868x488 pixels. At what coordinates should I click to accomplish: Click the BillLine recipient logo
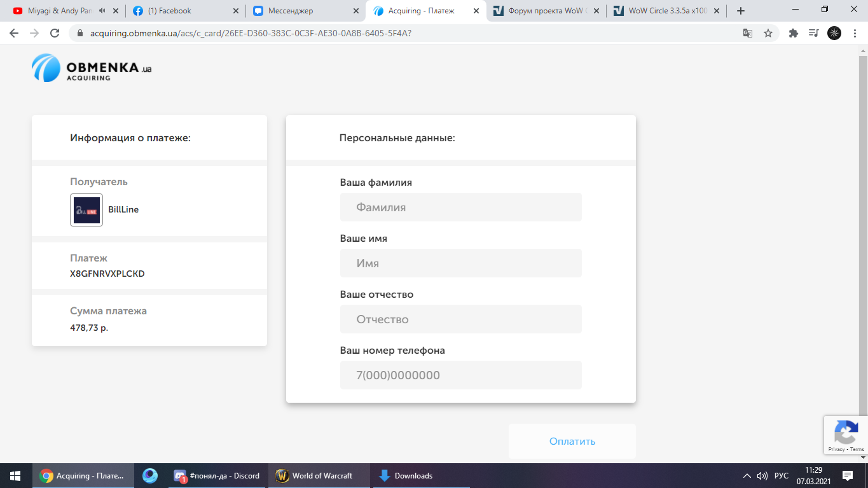point(86,210)
